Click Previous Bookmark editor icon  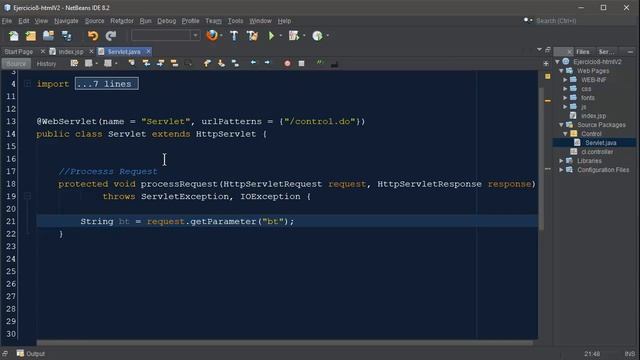point(207,63)
